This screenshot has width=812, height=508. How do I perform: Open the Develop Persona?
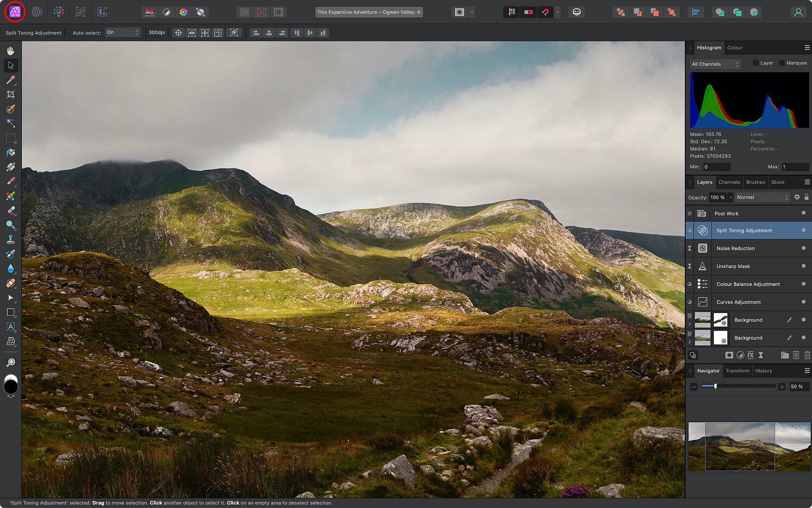[x=58, y=12]
